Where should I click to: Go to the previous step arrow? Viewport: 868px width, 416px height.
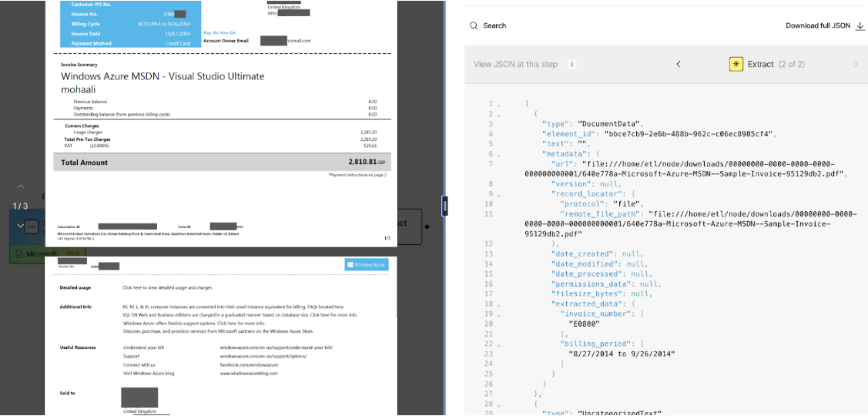coord(678,64)
